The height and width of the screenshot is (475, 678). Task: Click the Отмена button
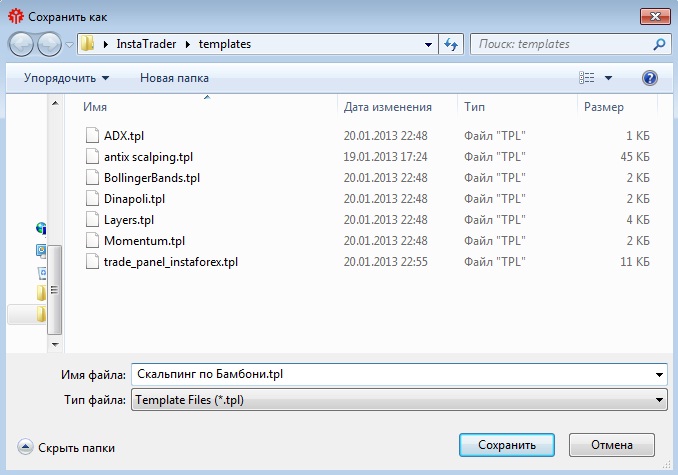612,445
